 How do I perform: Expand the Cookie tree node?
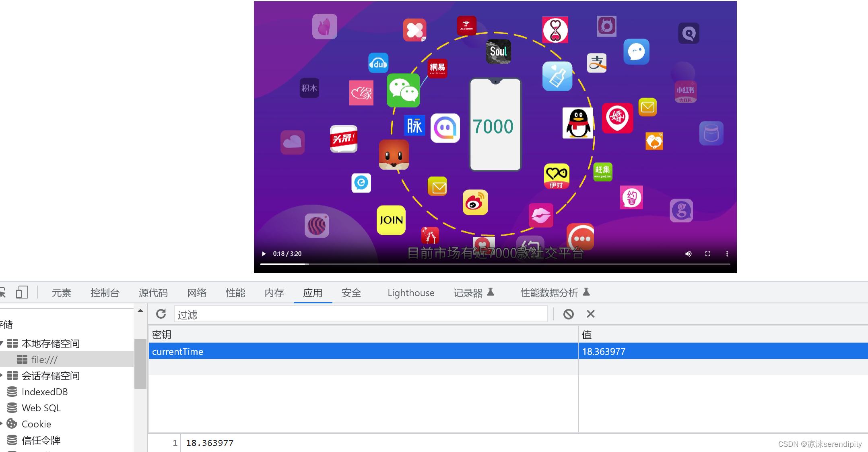pos(2,423)
